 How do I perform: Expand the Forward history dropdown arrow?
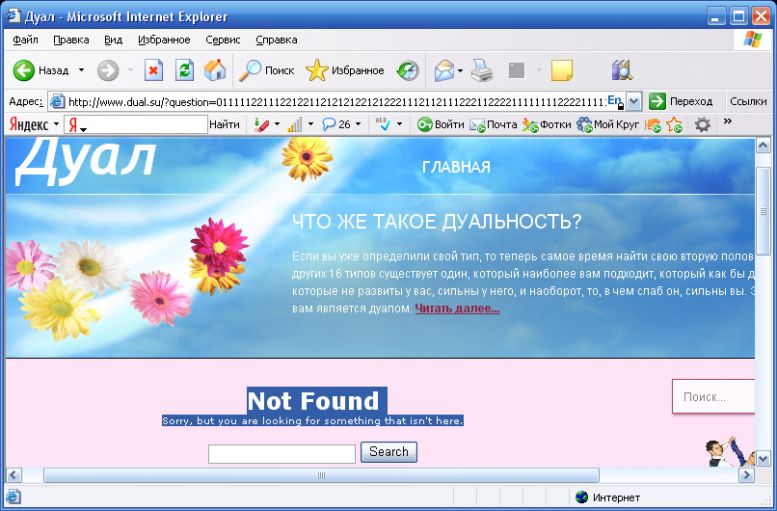coord(130,70)
